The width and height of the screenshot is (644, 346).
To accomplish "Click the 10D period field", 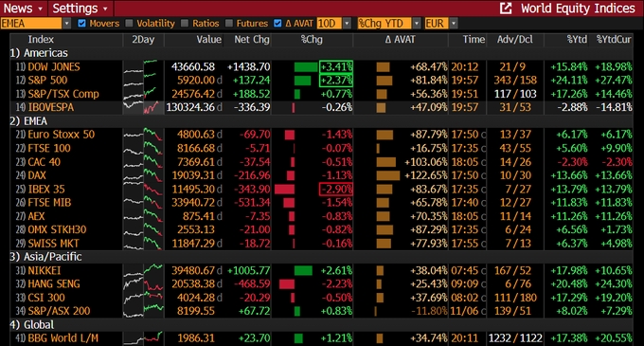I will [330, 24].
